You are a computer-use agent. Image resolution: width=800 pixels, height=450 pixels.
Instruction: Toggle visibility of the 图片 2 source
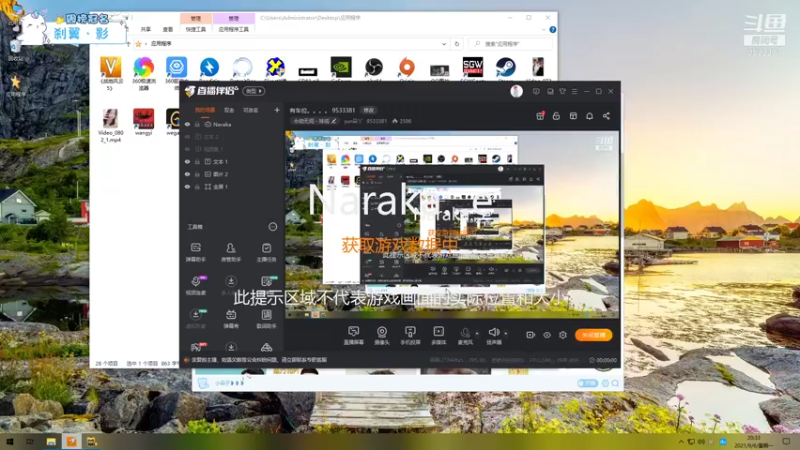click(x=187, y=174)
